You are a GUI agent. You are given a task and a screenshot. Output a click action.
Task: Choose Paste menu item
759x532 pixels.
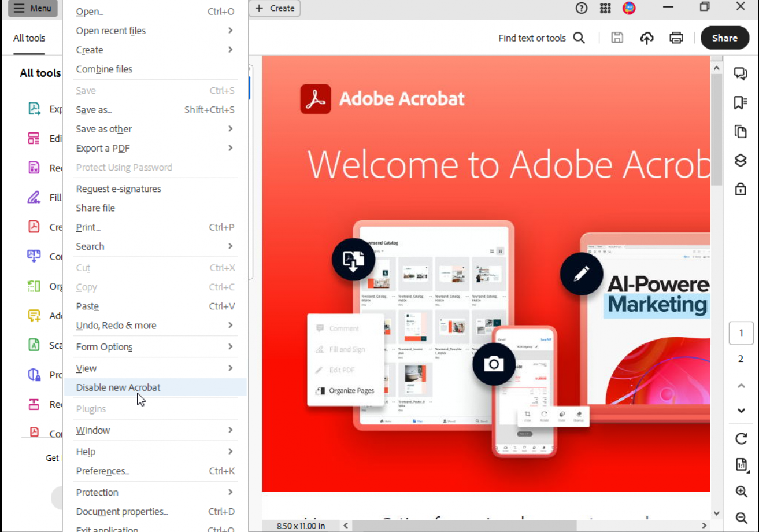pyautogui.click(x=155, y=306)
